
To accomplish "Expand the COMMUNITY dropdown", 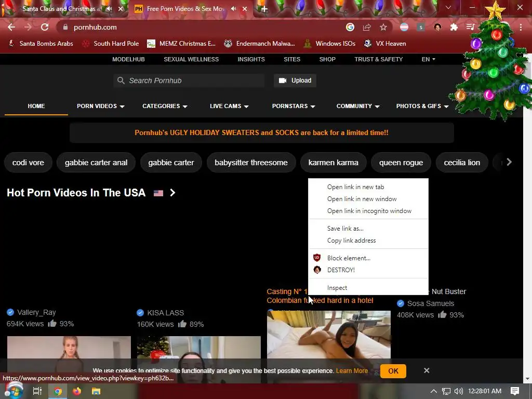I will coord(357,106).
